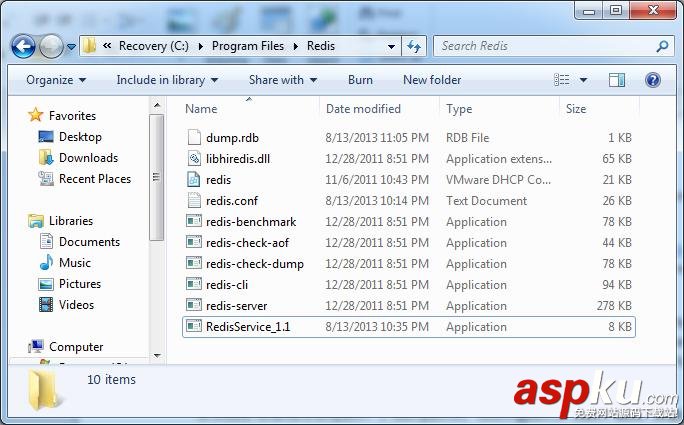Viewport: 684px width, 425px height.
Task: Click the Music note icon in sidebar
Action: (46, 263)
